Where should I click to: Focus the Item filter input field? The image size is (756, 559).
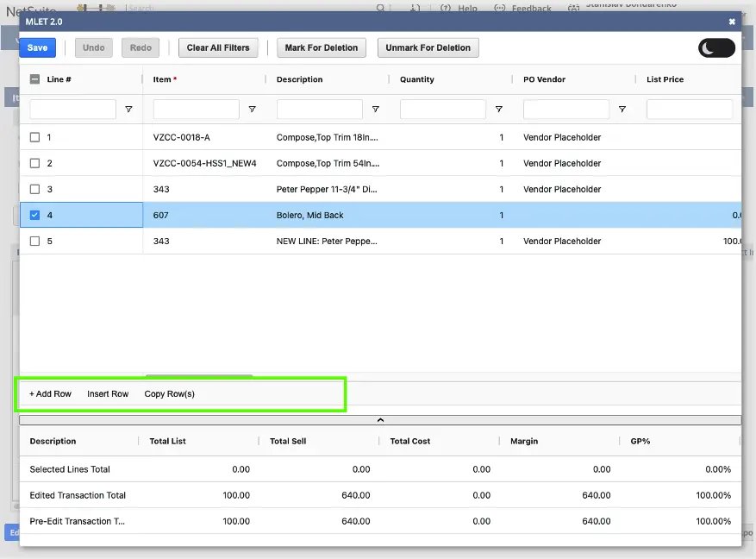click(x=197, y=110)
